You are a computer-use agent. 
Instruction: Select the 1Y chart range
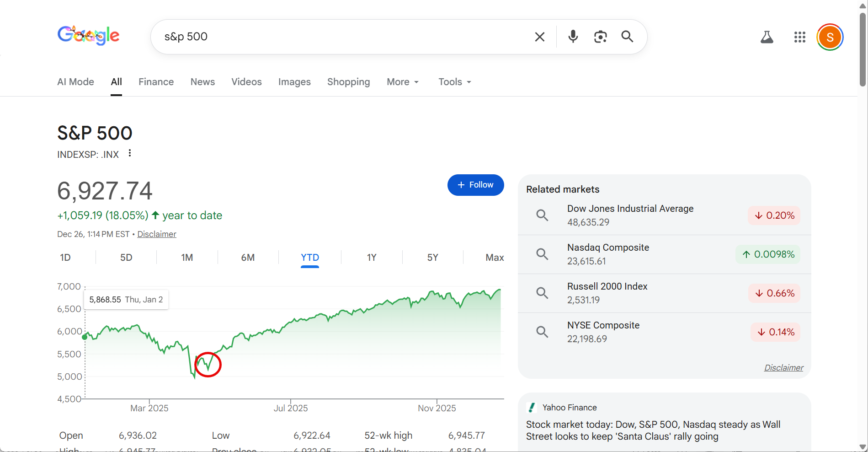click(x=372, y=258)
